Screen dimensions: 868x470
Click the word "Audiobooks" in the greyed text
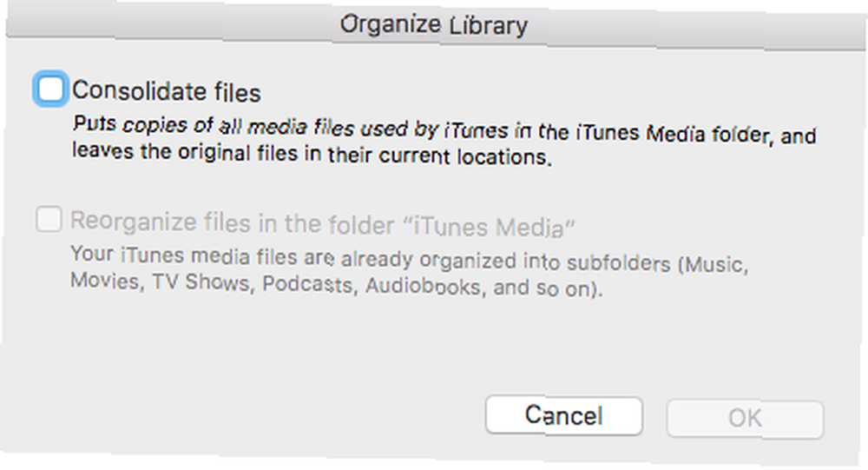click(x=424, y=286)
